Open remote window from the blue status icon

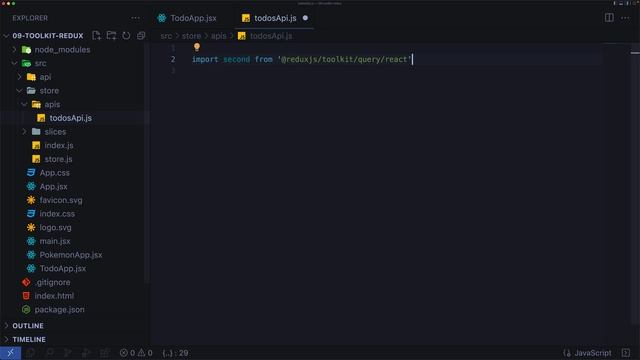click(10, 353)
